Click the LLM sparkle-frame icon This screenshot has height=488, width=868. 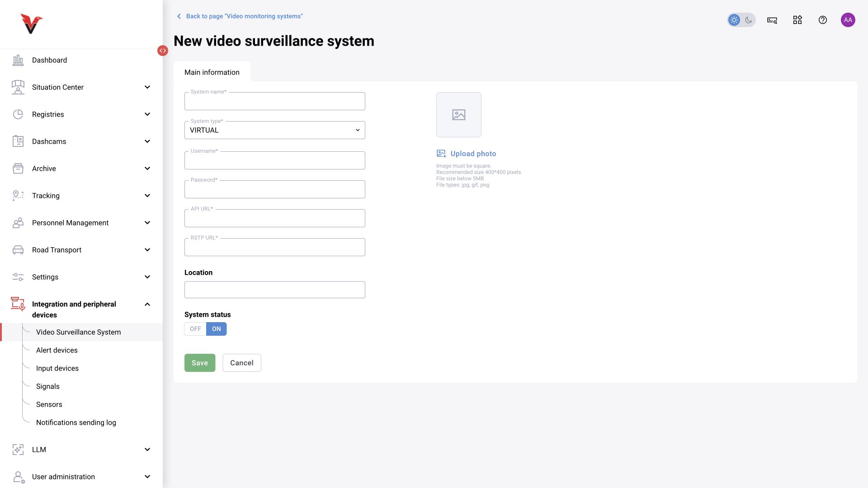pos(18,450)
